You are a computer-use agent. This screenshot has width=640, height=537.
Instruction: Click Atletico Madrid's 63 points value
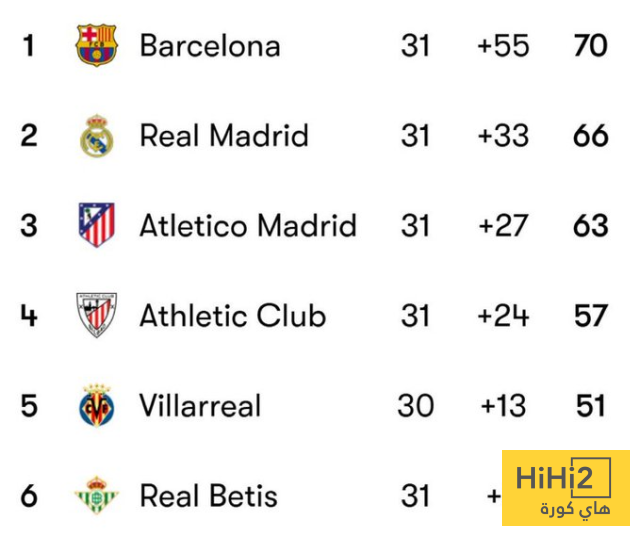pos(590,226)
